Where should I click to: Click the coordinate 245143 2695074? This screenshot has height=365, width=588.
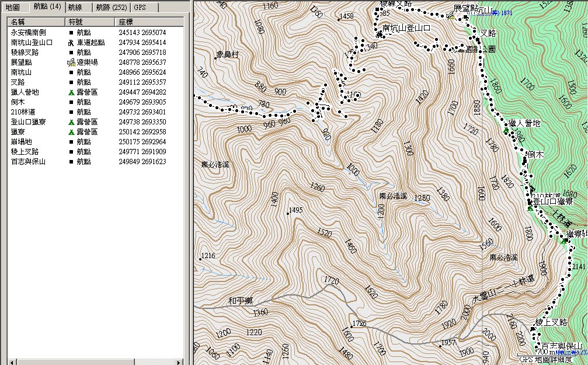pos(142,33)
